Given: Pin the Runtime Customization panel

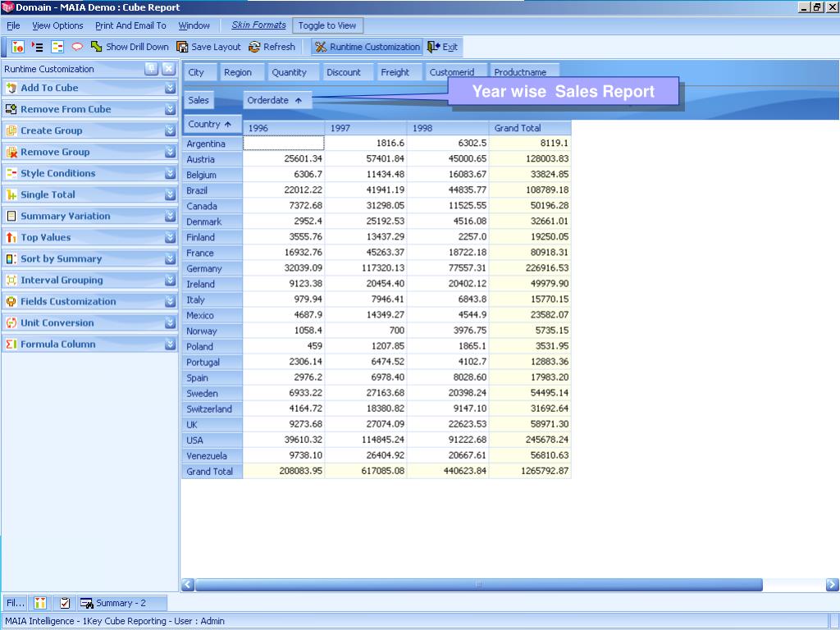Looking at the screenshot, I should click(152, 69).
